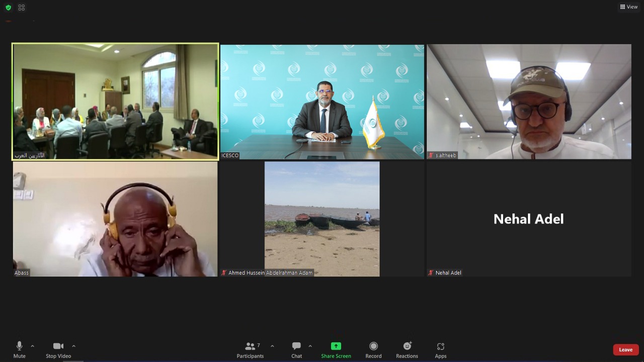Select the s.altheeb video tile

coord(529,102)
